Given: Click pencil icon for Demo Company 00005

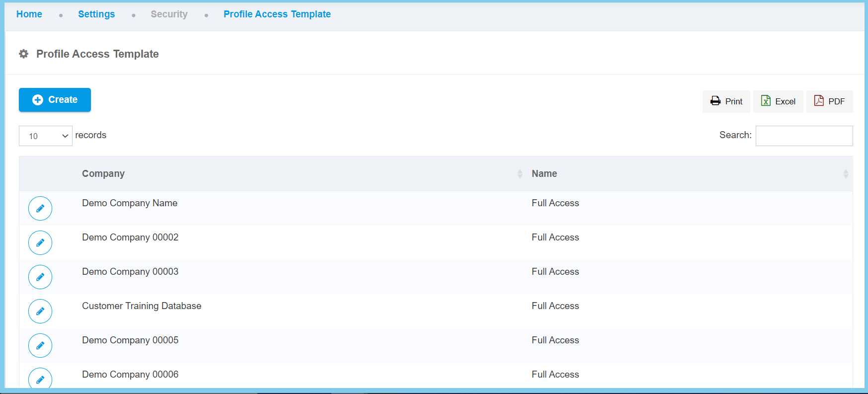Looking at the screenshot, I should point(40,346).
